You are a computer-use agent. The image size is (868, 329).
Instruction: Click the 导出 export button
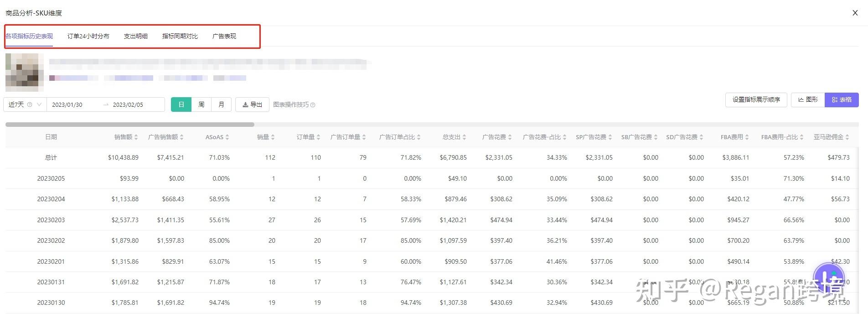252,104
